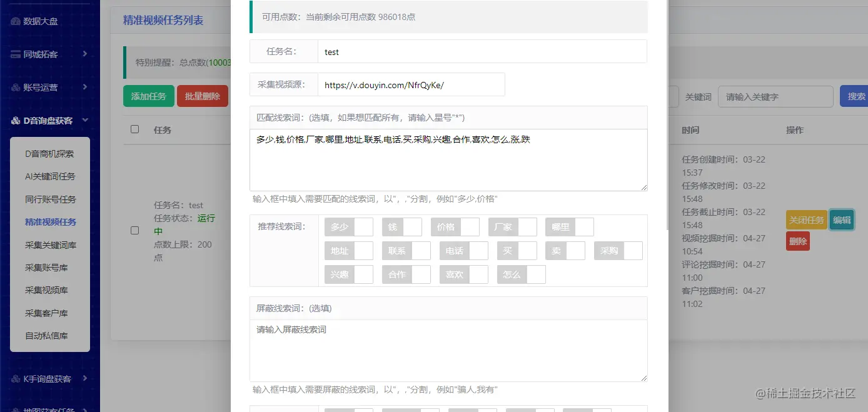Toggle the 价格 recommended keyword switch
This screenshot has width=868, height=412.
coord(455,227)
